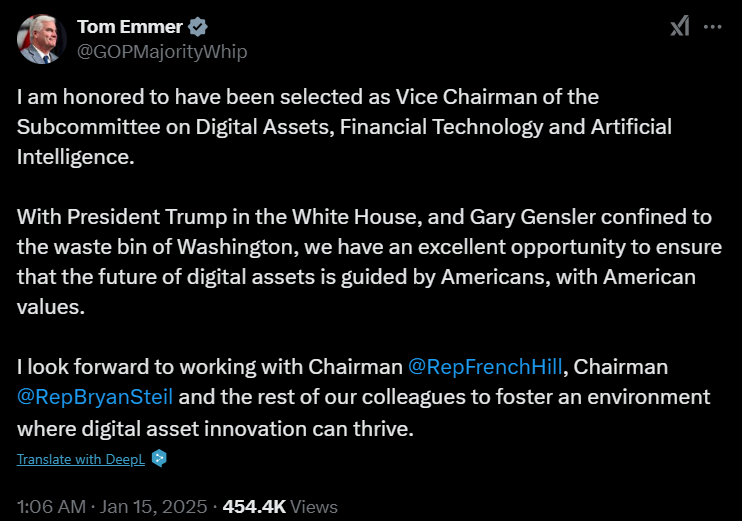Click the blue verified checkmark badge
Image resolution: width=742 pixels, height=521 pixels.
coord(199,26)
